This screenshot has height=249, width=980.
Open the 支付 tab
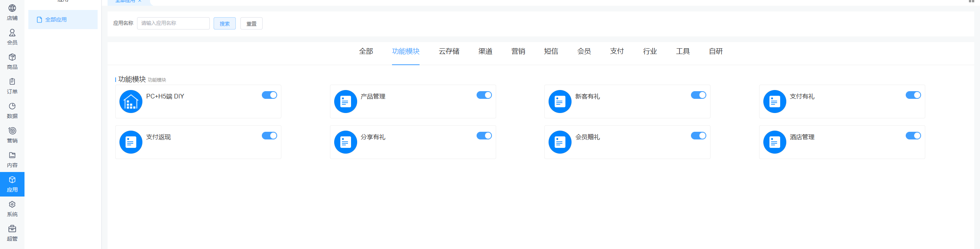click(617, 51)
